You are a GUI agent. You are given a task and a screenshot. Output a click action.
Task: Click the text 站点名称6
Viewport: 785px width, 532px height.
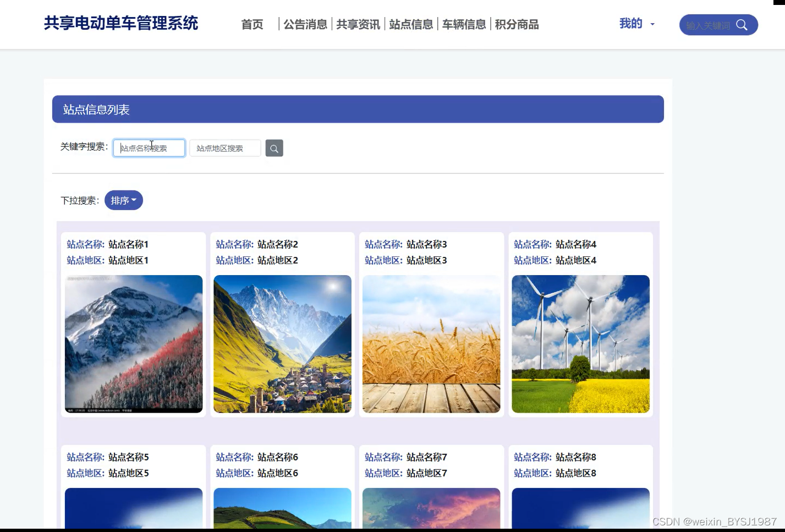(x=277, y=457)
